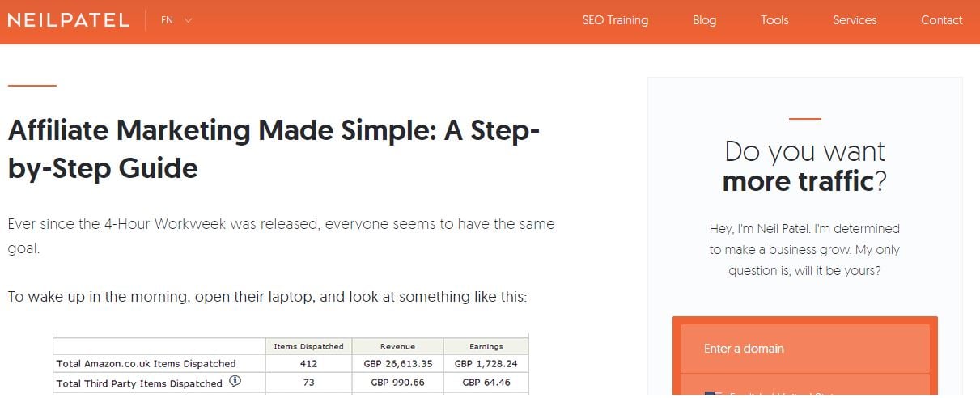Click the chevron arrow next to EN
The height and width of the screenshot is (398, 980).
click(x=189, y=20)
